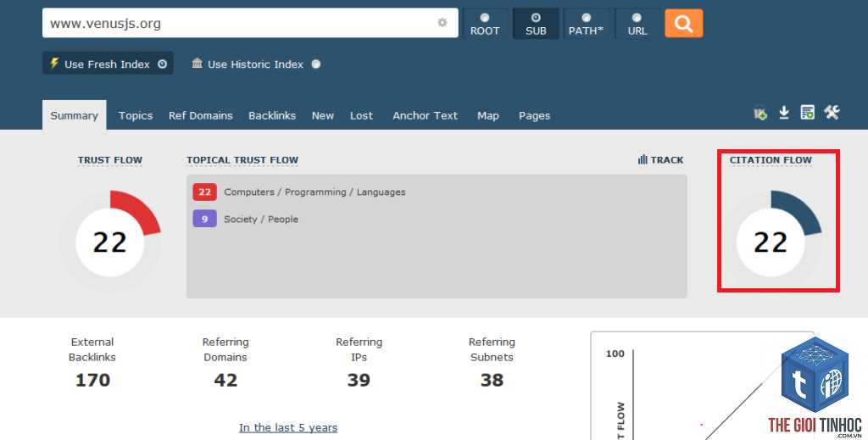Go to the Lost tab

tap(361, 115)
